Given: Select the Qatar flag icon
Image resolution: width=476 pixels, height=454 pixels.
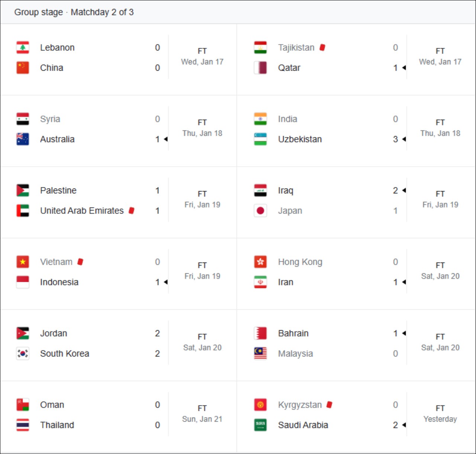Looking at the screenshot, I should (260, 68).
